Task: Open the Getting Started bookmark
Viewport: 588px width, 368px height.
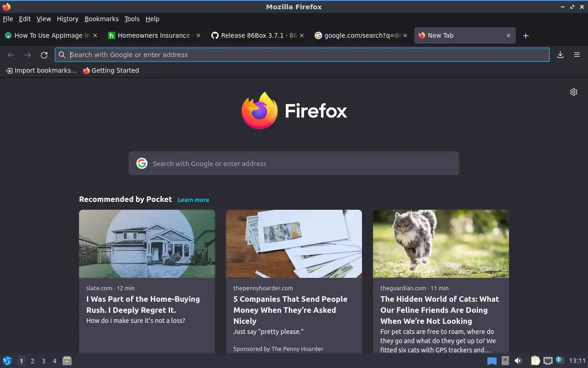Action: 111,70
